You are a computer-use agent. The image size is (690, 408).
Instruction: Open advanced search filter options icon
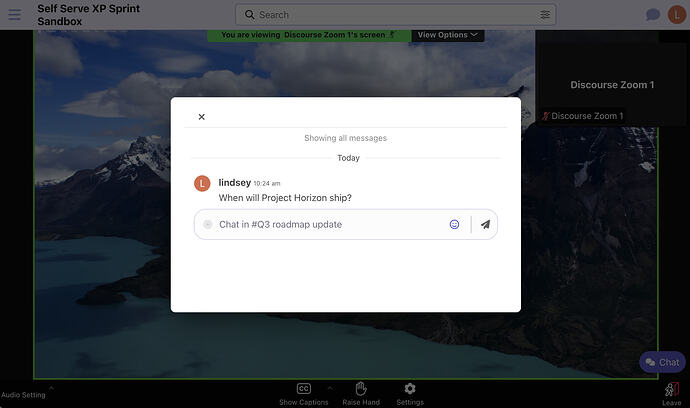(x=545, y=15)
